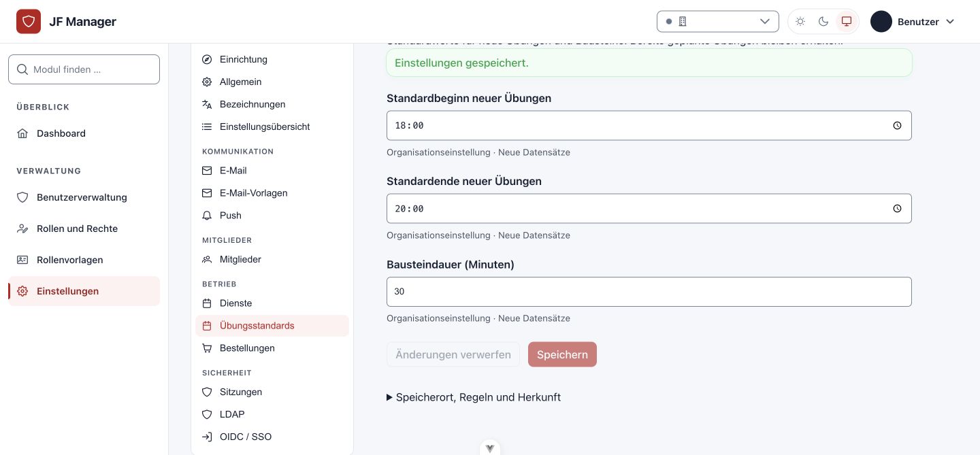Open the Einrichtung settings section

[272, 59]
